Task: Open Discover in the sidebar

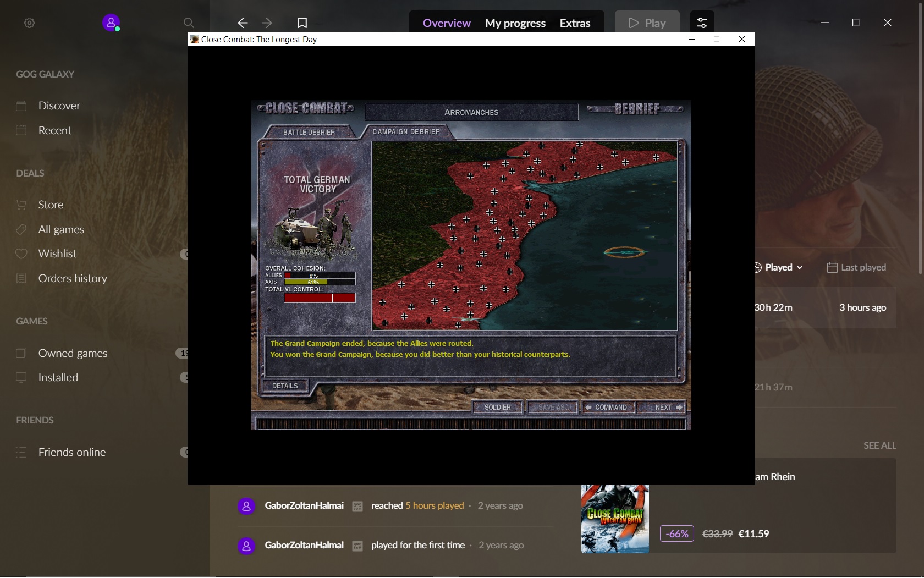Action: 59,106
